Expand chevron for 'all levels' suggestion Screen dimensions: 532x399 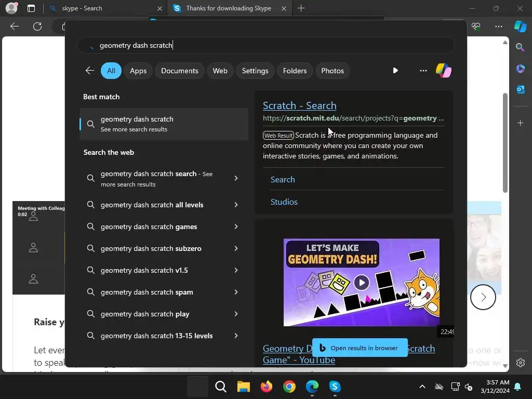(x=236, y=205)
